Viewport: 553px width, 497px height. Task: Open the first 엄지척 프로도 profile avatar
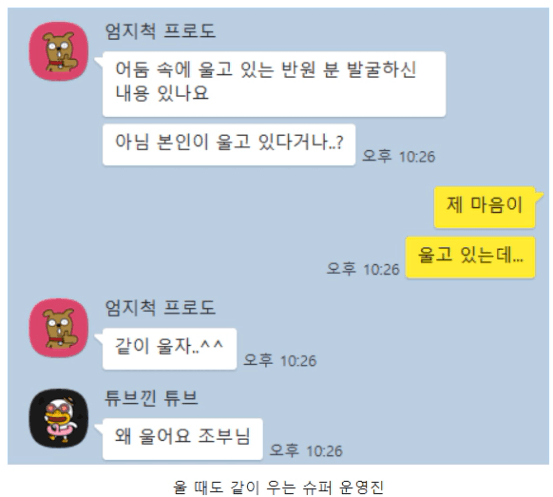coord(59,51)
